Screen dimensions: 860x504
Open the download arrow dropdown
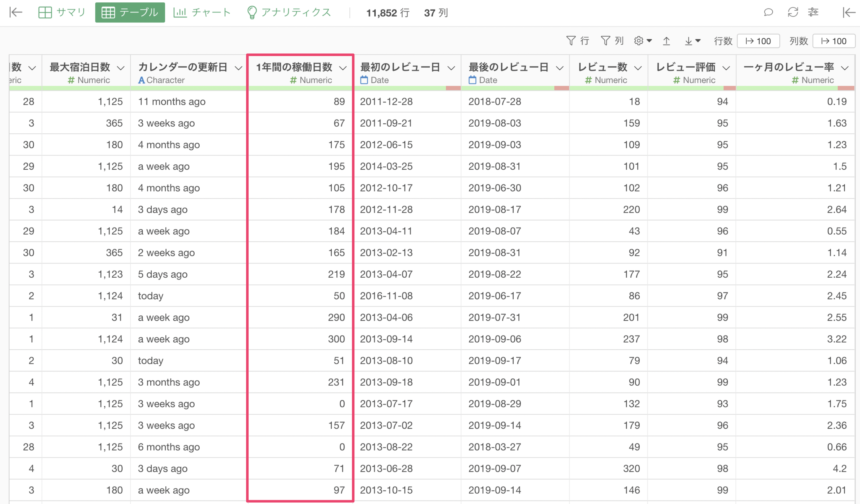click(693, 41)
